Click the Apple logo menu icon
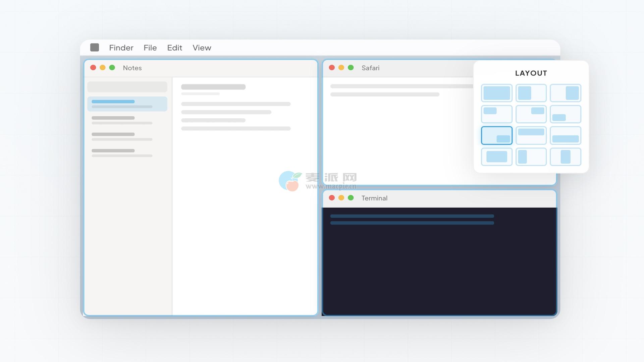 pos(95,47)
